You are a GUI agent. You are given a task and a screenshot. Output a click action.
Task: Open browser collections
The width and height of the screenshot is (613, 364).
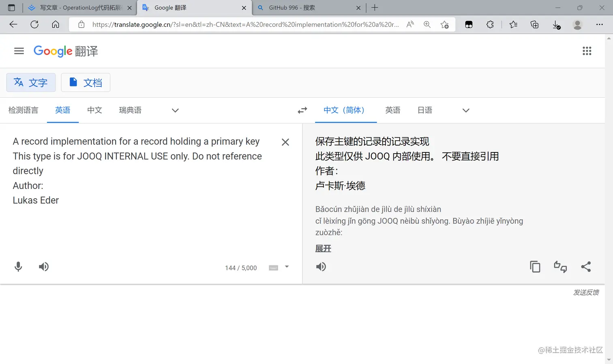point(535,24)
